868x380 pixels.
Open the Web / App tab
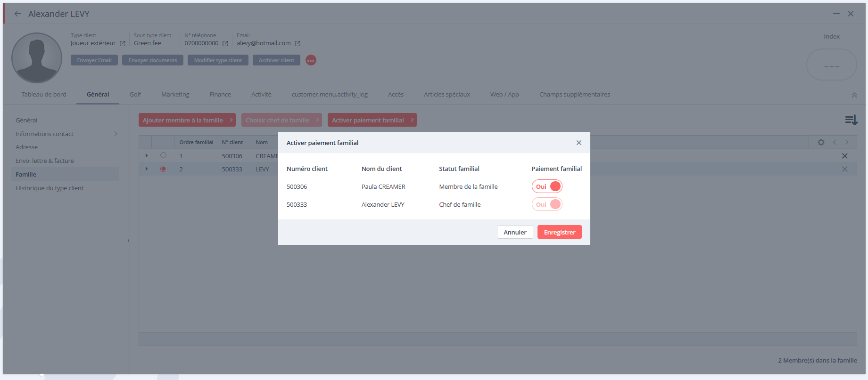pyautogui.click(x=504, y=95)
